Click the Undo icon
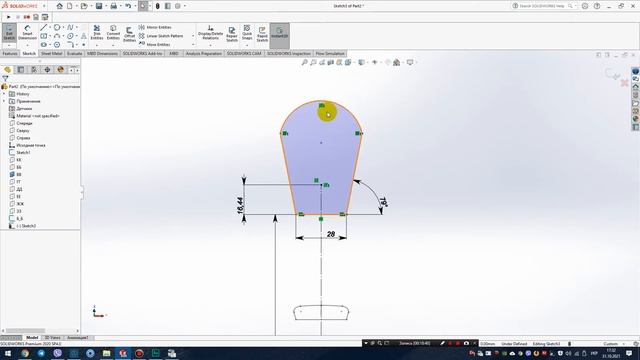Image resolution: width=640 pixels, height=360 pixels. click(x=128, y=6)
